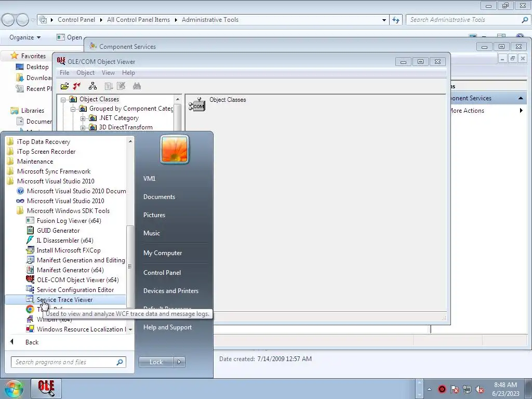Expand the Maintenance folder in Start menu
Screen dimensions: 532x399
65,162
